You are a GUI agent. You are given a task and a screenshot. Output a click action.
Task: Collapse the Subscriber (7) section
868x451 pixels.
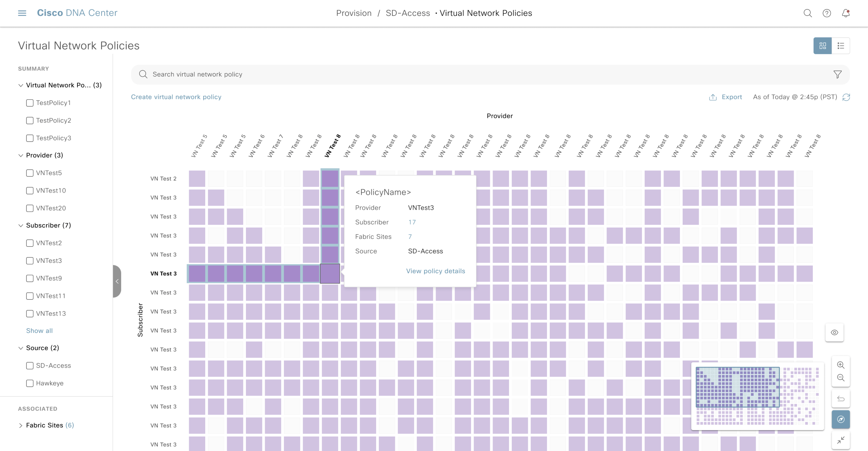click(21, 225)
